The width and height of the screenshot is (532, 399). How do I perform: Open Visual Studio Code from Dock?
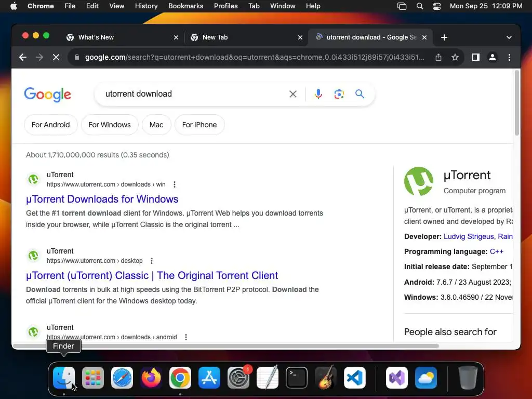354,378
